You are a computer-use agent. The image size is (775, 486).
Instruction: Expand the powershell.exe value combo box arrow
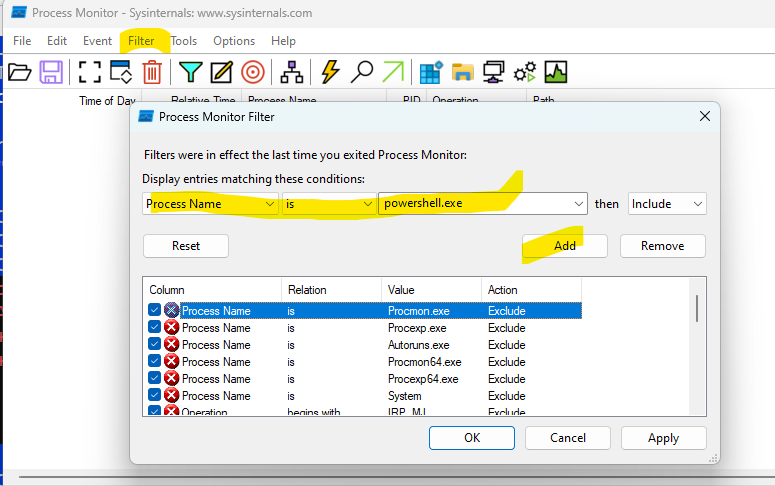(x=578, y=204)
